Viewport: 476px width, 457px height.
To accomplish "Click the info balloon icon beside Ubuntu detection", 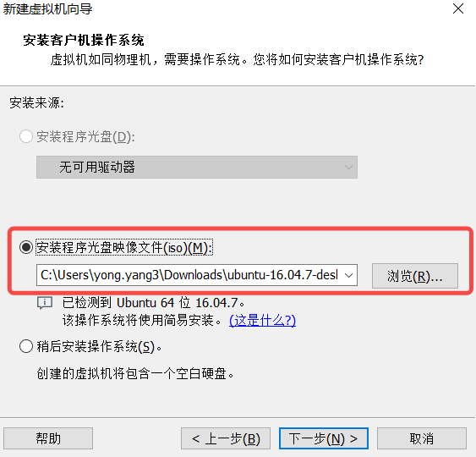I will 45,303.
